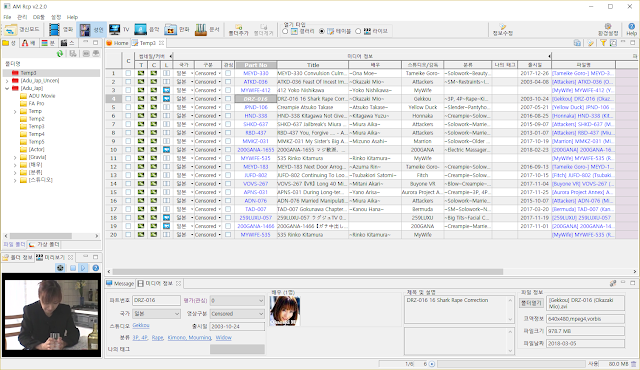Click the MEYD-330 part number link
640x370 pixels.
[256, 73]
